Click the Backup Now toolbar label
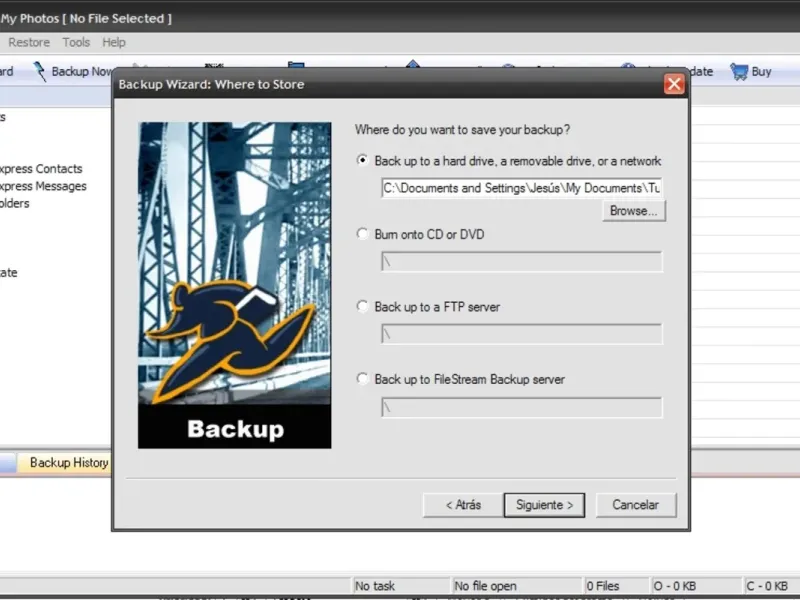This screenshot has width=800, height=600. pyautogui.click(x=82, y=71)
